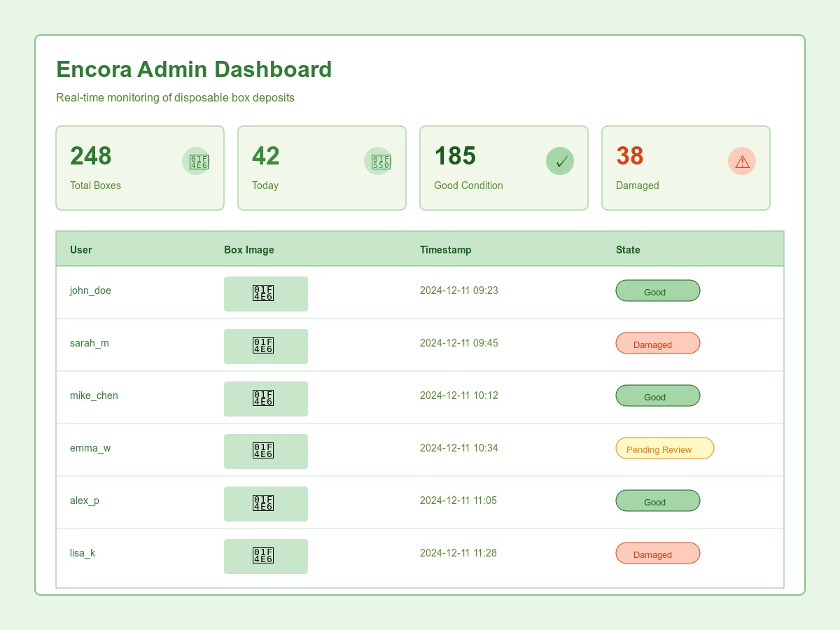This screenshot has width=840, height=630.
Task: Click timestamp 2024-12-11 09:23
Action: pos(459,290)
